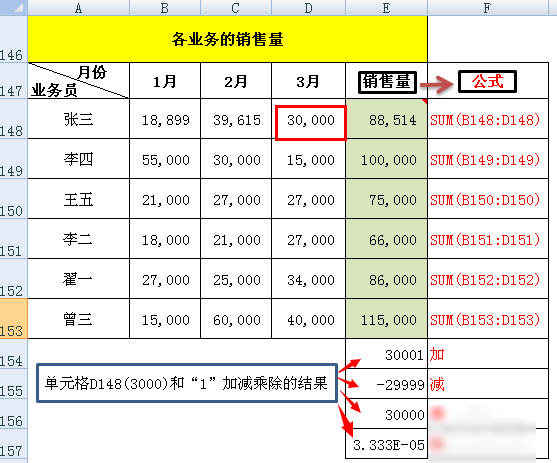Viewport: 557px width, 463px height.
Task: Click the 2月 header cell
Action: click(236, 81)
